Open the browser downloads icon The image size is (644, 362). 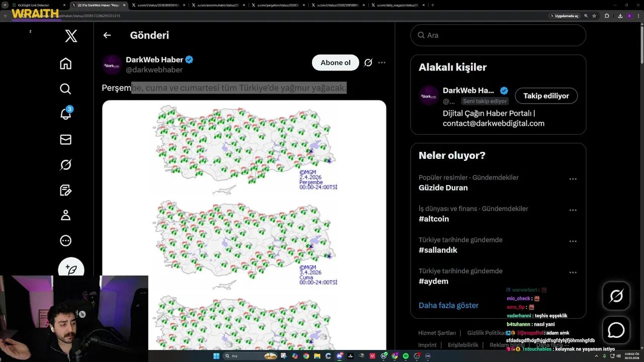[x=620, y=16]
